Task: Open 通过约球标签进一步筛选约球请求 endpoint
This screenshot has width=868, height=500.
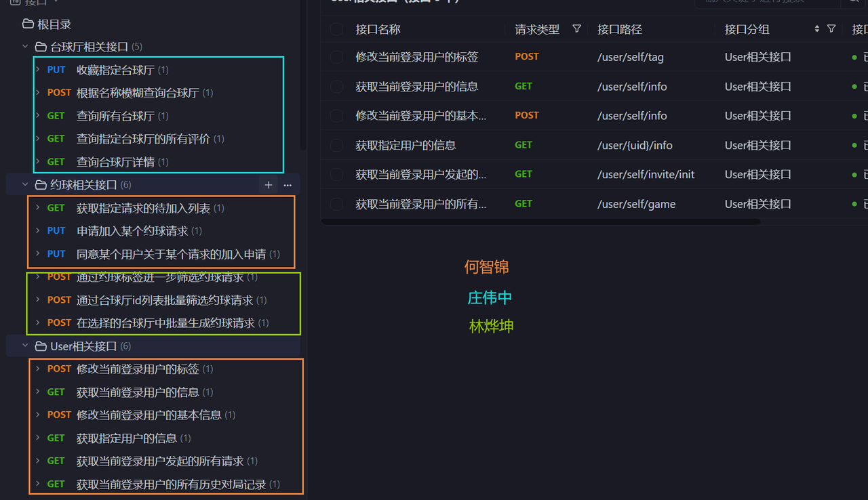Action: click(160, 277)
